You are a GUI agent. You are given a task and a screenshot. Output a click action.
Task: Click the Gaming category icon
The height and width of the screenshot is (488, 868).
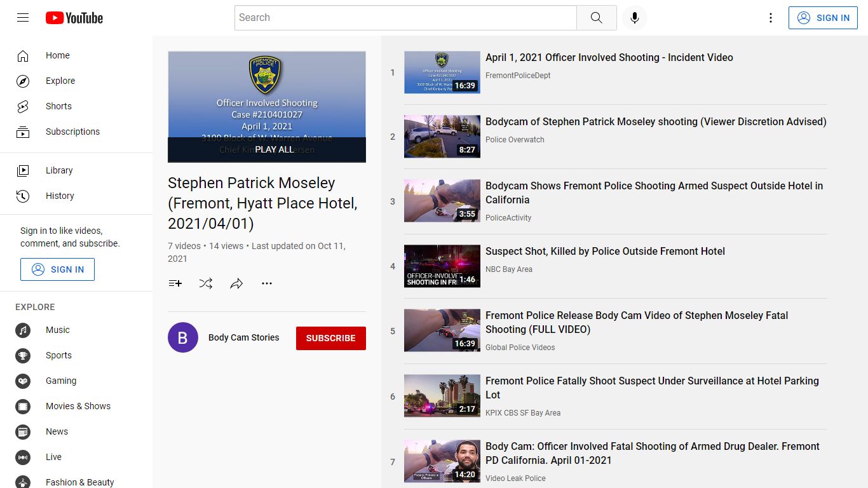(x=23, y=381)
